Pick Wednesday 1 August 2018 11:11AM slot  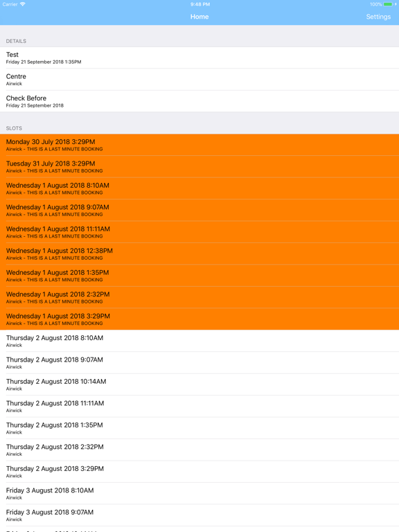click(x=199, y=232)
